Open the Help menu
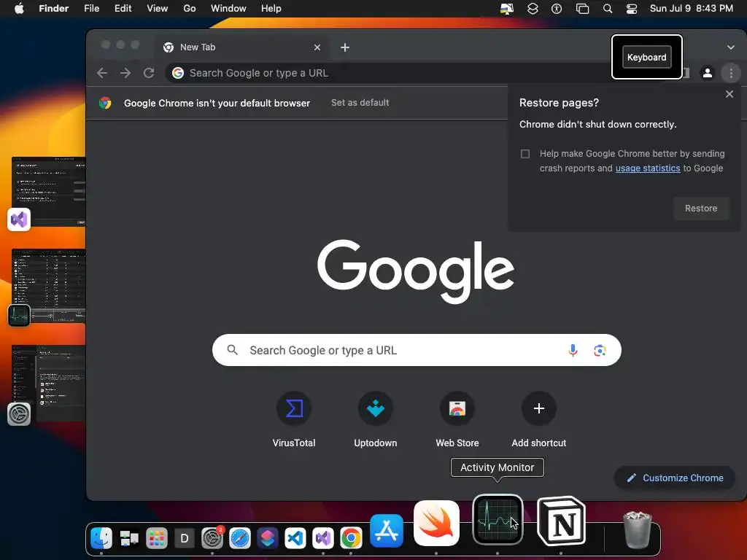 271,8
